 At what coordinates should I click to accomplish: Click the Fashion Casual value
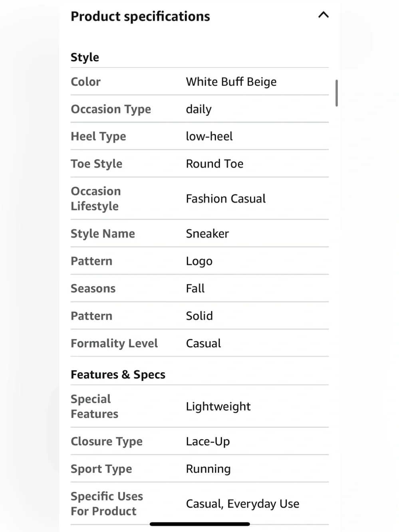pyautogui.click(x=226, y=198)
